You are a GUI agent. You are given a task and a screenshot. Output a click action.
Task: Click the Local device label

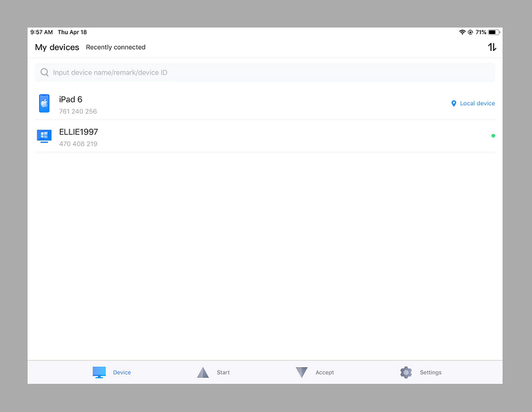pyautogui.click(x=477, y=103)
